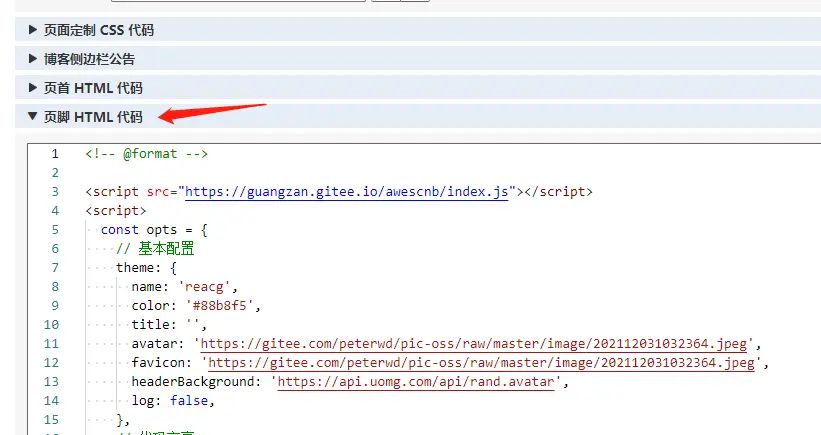Viewport: 821px width, 435px height.
Task: Click the 'log: false' line
Action: coord(173,400)
